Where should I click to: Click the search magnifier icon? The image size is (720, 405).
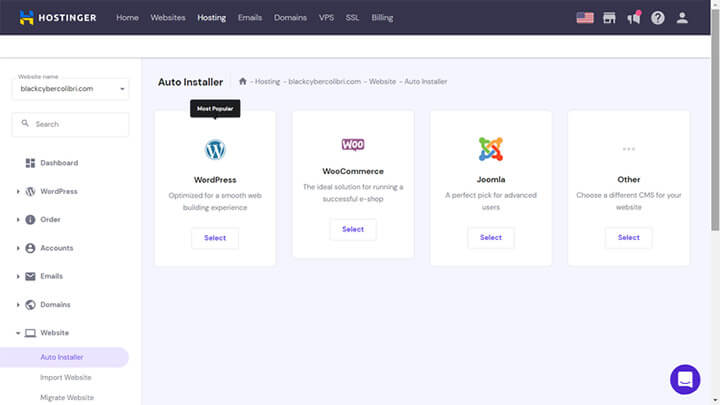point(25,124)
